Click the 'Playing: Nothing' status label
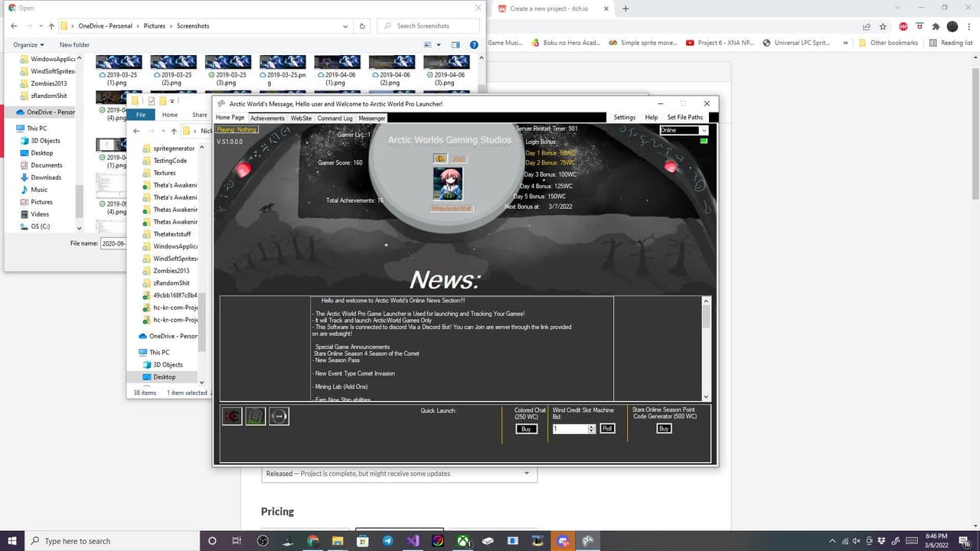Image resolution: width=980 pixels, height=551 pixels. (x=237, y=129)
